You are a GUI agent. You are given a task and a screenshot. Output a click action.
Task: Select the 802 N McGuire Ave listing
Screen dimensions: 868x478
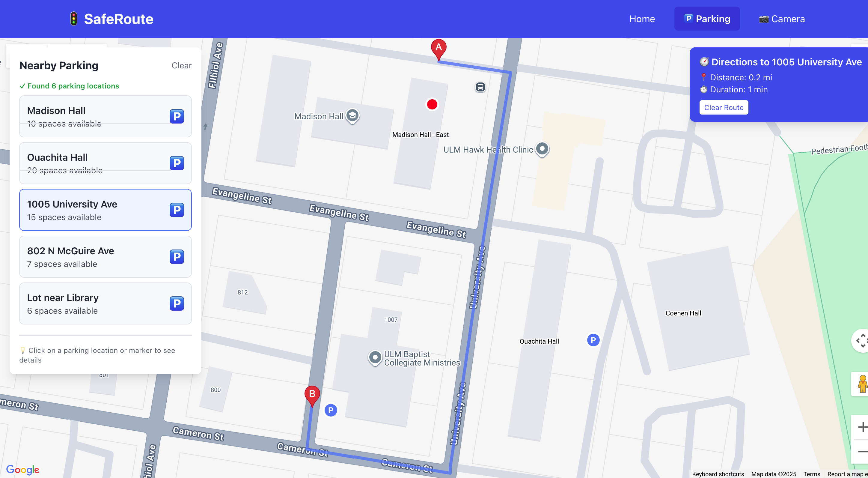pos(105,257)
